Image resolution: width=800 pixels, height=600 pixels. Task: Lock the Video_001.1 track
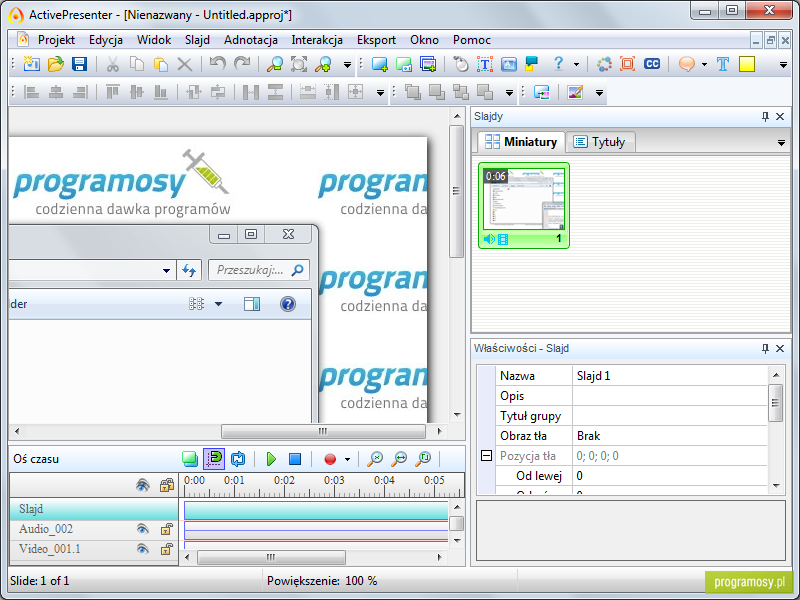[x=166, y=549]
